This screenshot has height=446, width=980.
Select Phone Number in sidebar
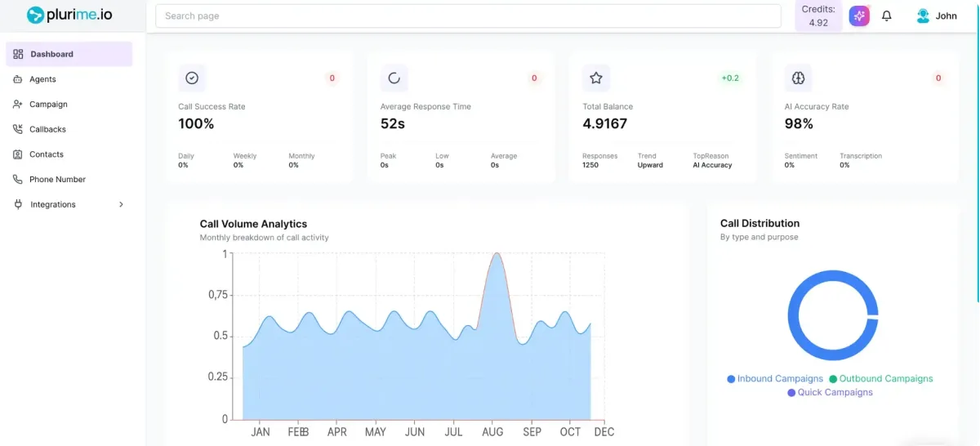tap(69, 179)
